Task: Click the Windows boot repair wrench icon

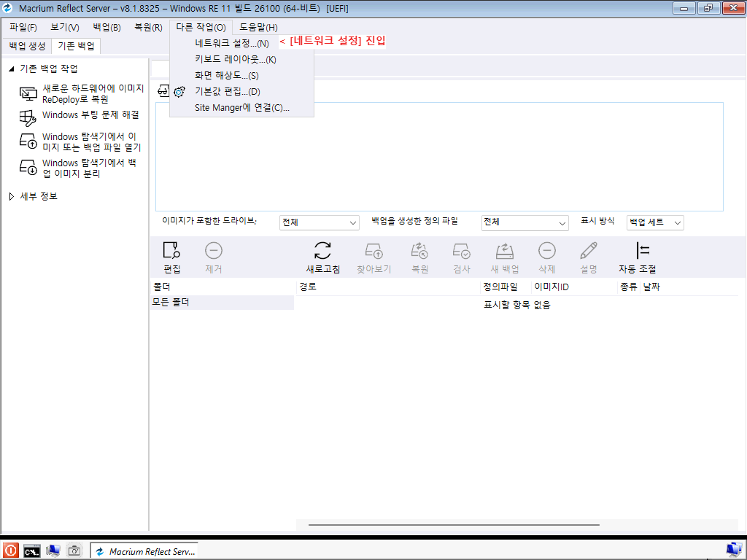Action: 28,117
